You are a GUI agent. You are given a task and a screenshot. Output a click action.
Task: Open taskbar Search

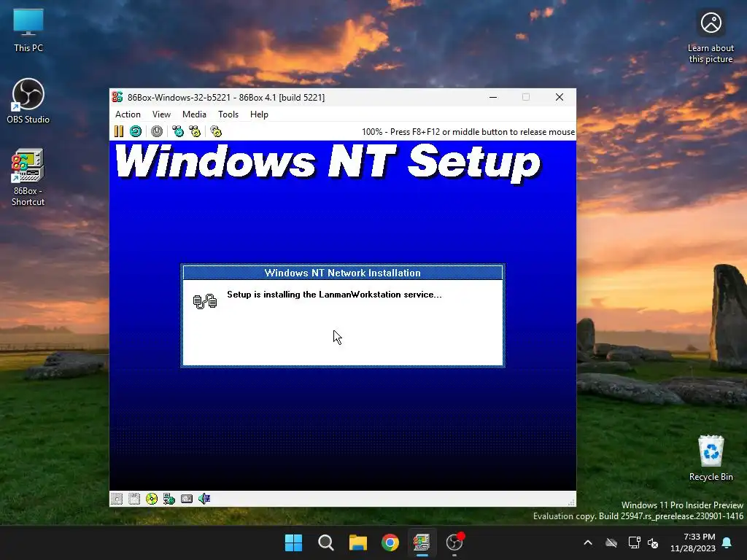coord(326,542)
